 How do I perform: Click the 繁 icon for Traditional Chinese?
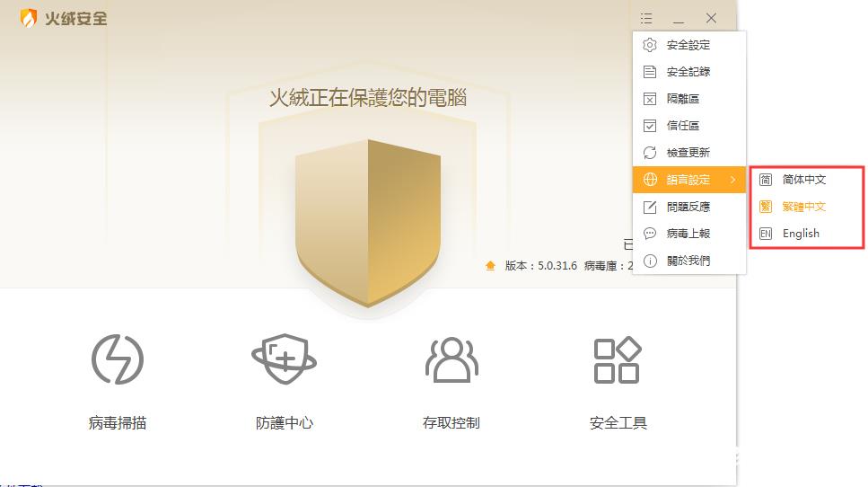tap(766, 207)
